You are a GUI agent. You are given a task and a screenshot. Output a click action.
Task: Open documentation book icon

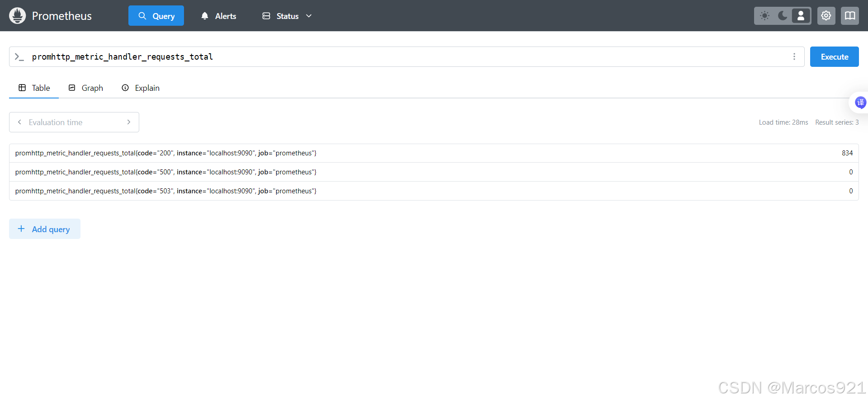pos(850,16)
